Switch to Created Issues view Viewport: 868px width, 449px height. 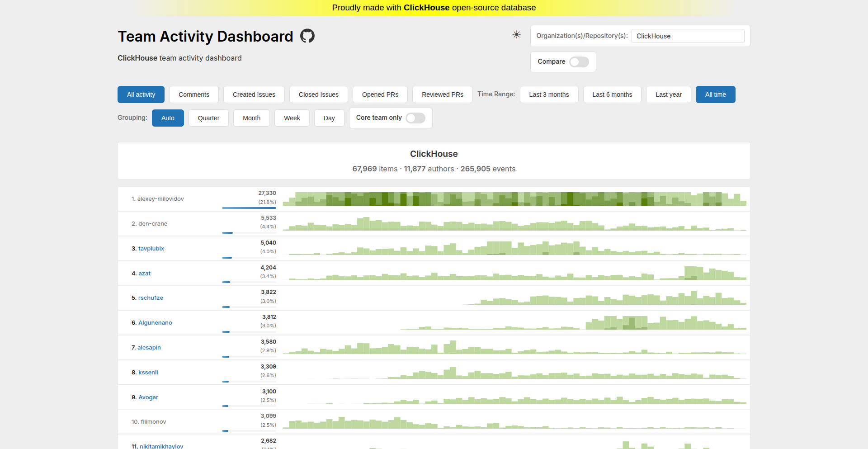254,95
